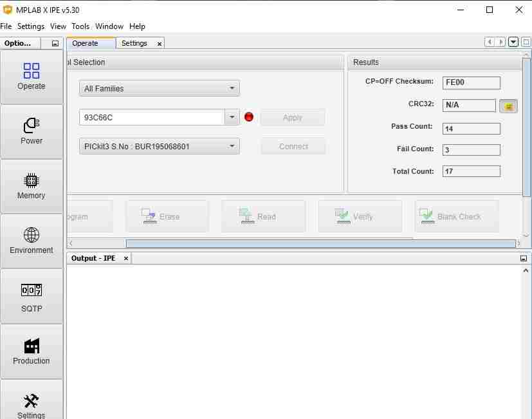
Task: Open the Window menu
Action: point(109,26)
